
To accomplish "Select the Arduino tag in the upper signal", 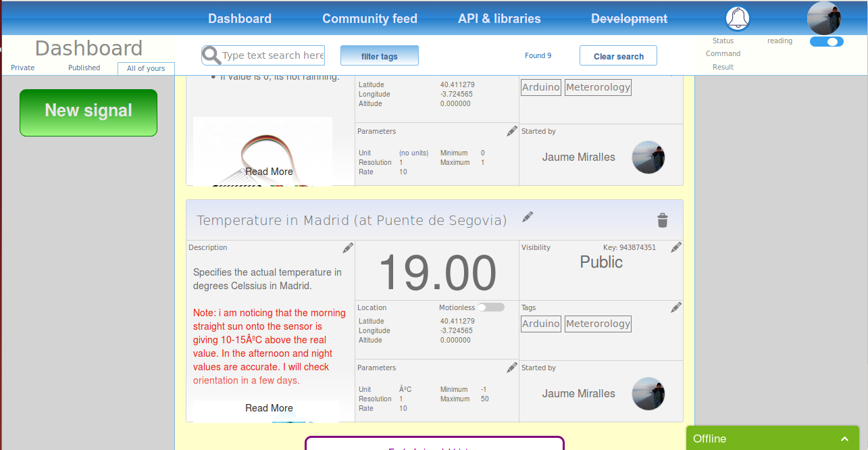I will [541, 87].
